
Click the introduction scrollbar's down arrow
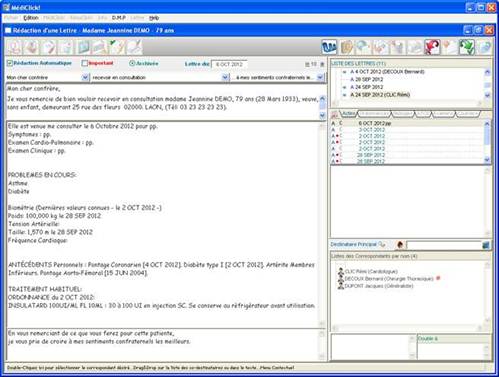[x=322, y=115]
